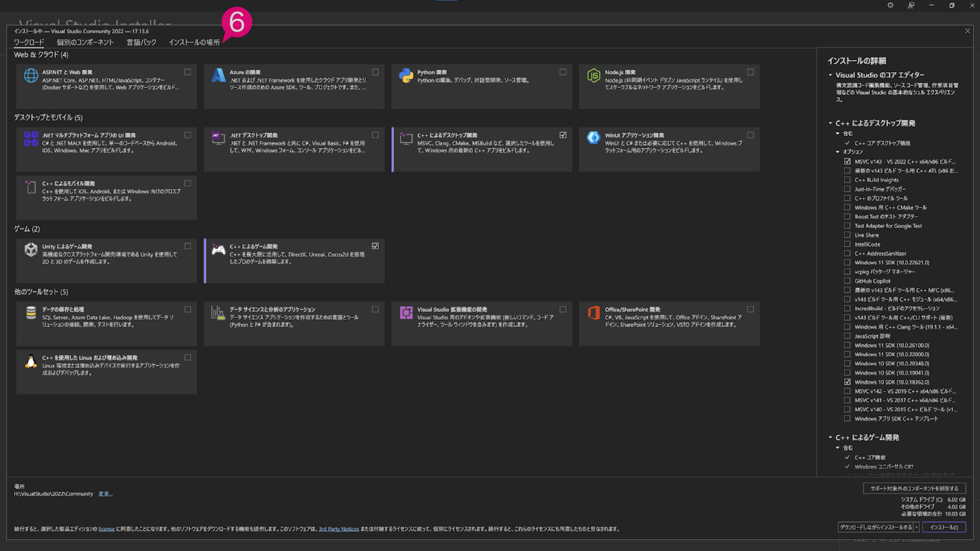Click the 変更... location link
This screenshot has height=551, width=980.
(x=105, y=494)
